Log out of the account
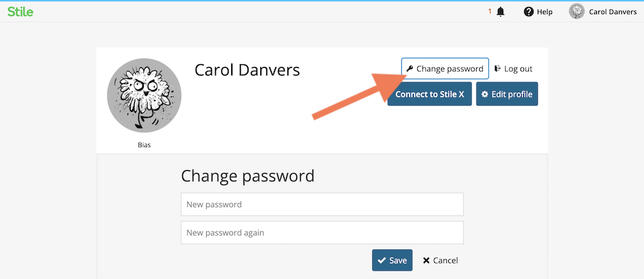 [513, 69]
